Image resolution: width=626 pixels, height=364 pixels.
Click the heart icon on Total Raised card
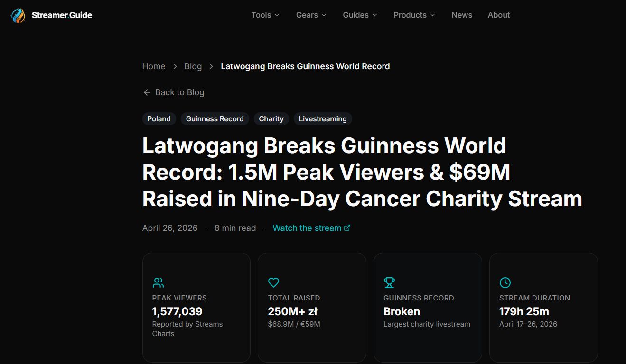[273, 282]
